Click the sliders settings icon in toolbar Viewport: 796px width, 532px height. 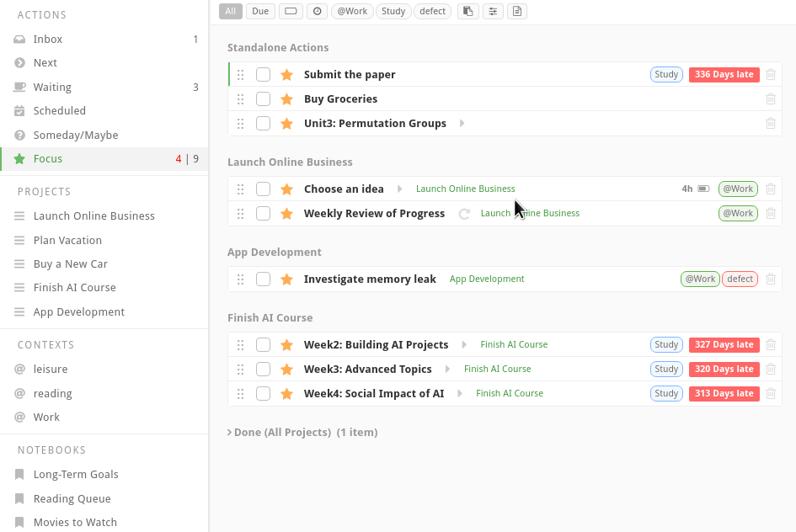coord(493,11)
